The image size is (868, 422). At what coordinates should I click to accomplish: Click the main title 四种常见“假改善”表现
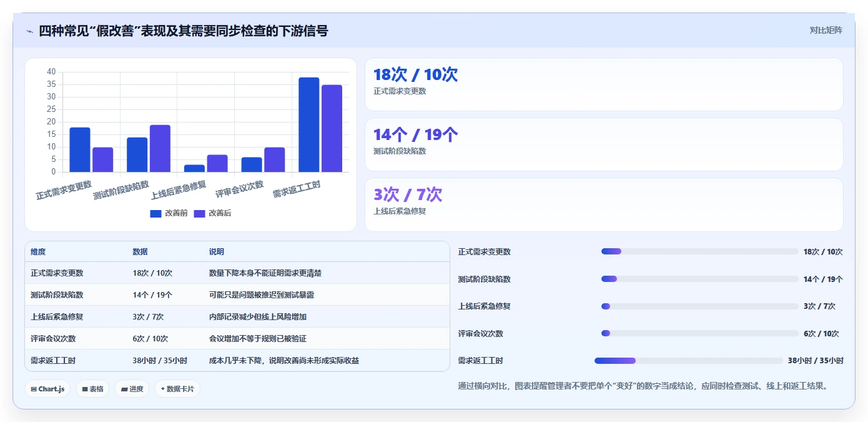coord(183,31)
